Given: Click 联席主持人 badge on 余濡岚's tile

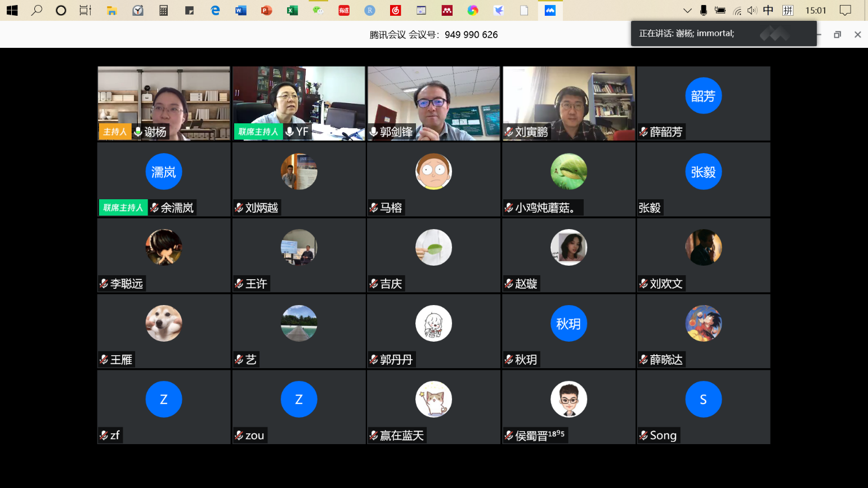Looking at the screenshot, I should click(x=123, y=208).
